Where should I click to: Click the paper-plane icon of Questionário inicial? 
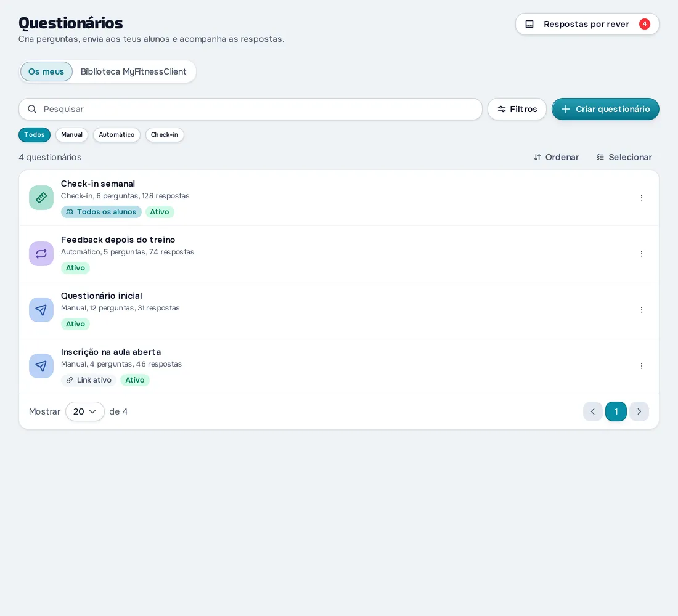click(x=41, y=310)
